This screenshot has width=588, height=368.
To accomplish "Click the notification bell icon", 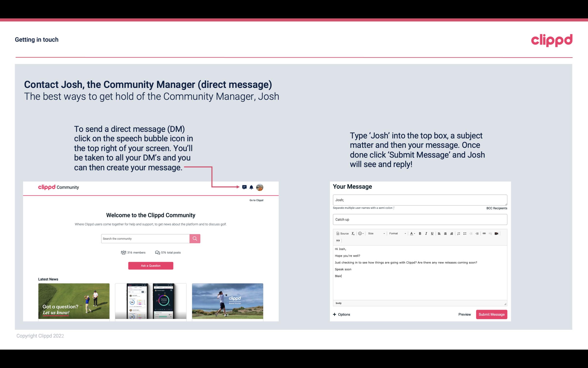I will point(251,187).
